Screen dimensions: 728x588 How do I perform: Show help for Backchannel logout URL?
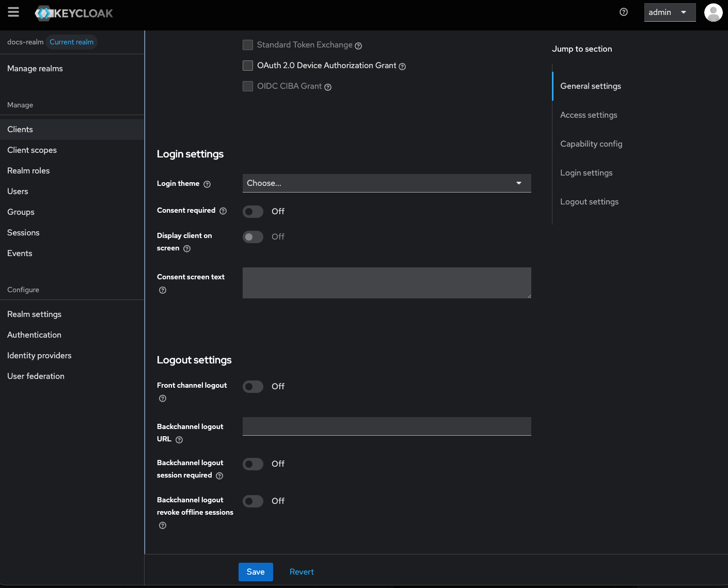(179, 440)
